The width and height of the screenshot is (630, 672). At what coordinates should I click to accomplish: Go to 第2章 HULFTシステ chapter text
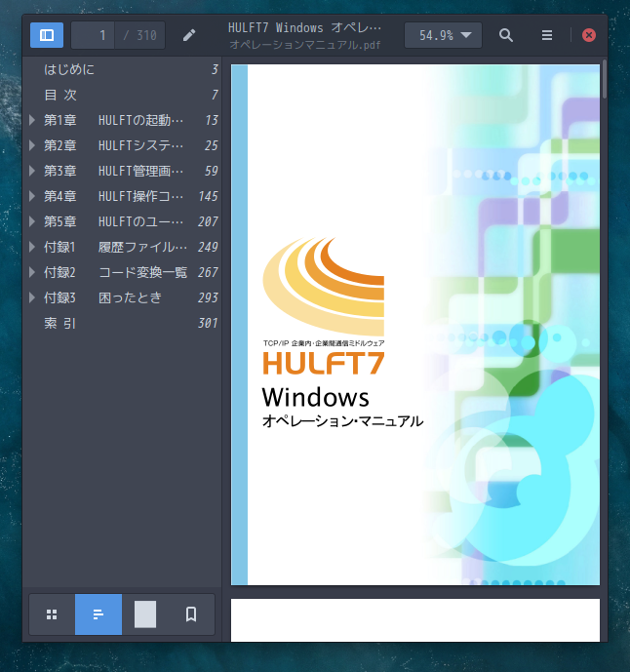point(113,145)
